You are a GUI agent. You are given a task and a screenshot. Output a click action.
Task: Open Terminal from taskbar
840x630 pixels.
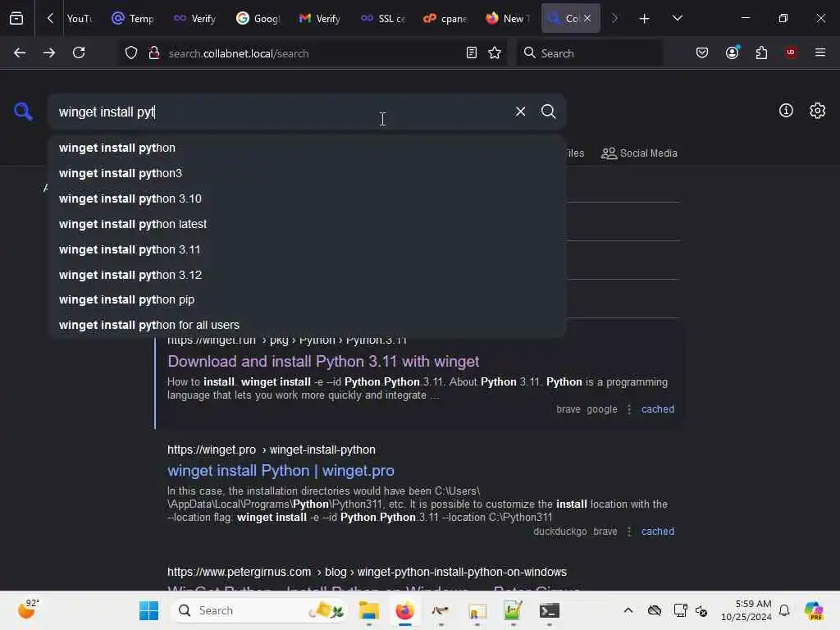point(549,610)
